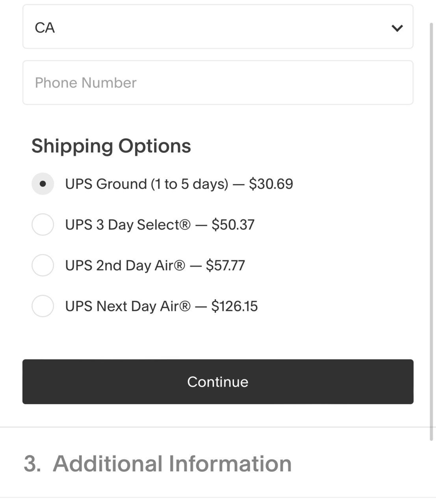Pick UPS 2nd Day Air radio button
The height and width of the screenshot is (504, 436).
click(x=43, y=265)
